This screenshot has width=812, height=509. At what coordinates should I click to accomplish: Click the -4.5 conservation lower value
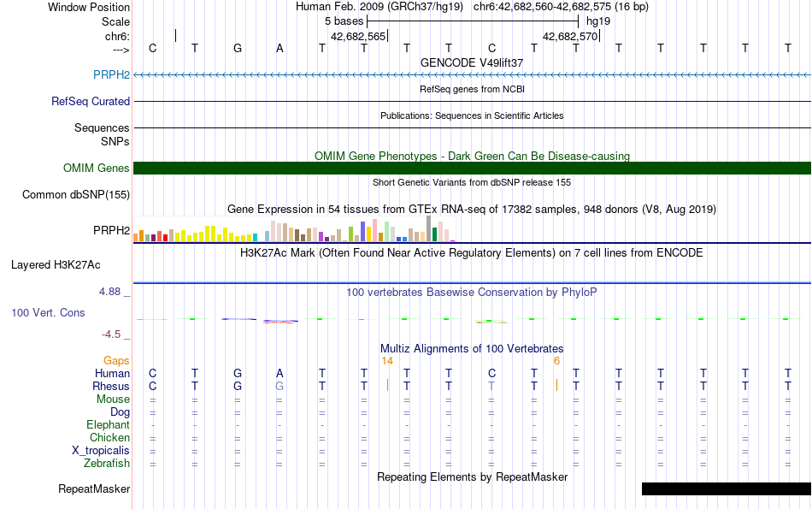[x=111, y=334]
